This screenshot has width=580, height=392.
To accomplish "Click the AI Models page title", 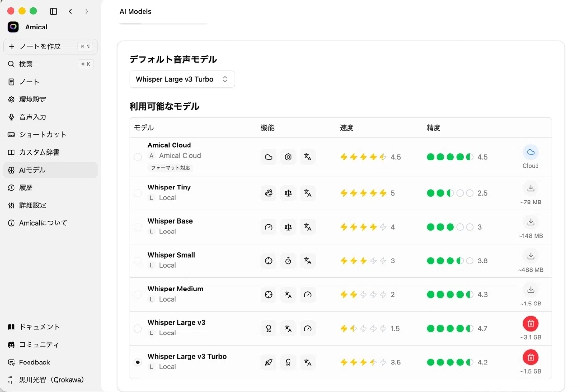I will coord(136,11).
